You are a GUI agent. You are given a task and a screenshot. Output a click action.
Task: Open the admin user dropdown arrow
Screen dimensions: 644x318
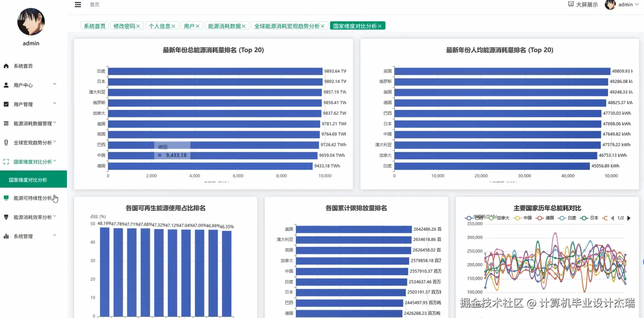coord(637,5)
